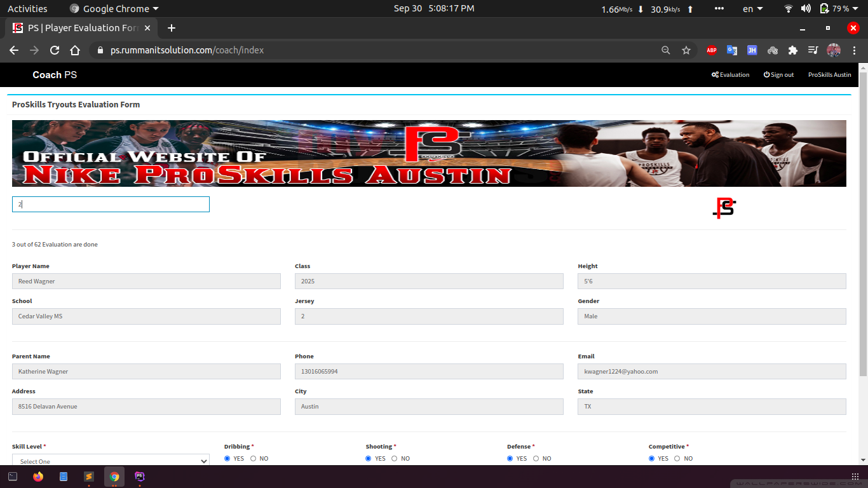Open PhpStorm from the dock

pyautogui.click(x=140, y=477)
